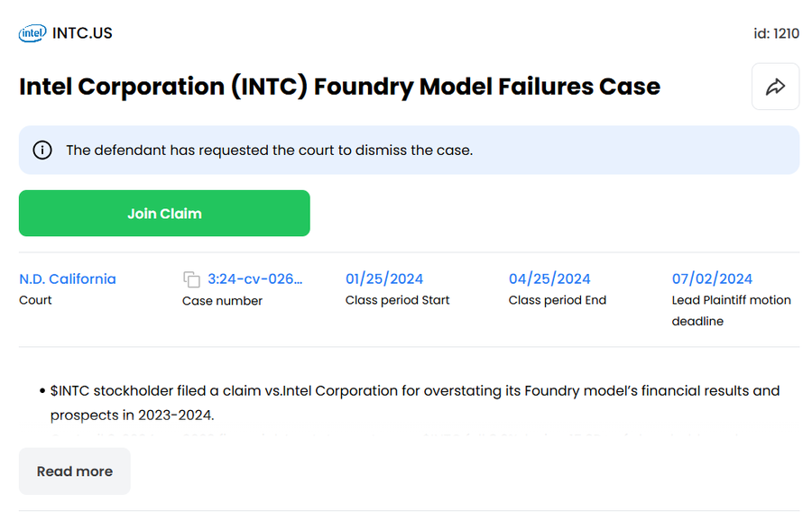Viewport: 812px width, 521px height.
Task: Click the Intel logo icon
Action: pyautogui.click(x=32, y=33)
